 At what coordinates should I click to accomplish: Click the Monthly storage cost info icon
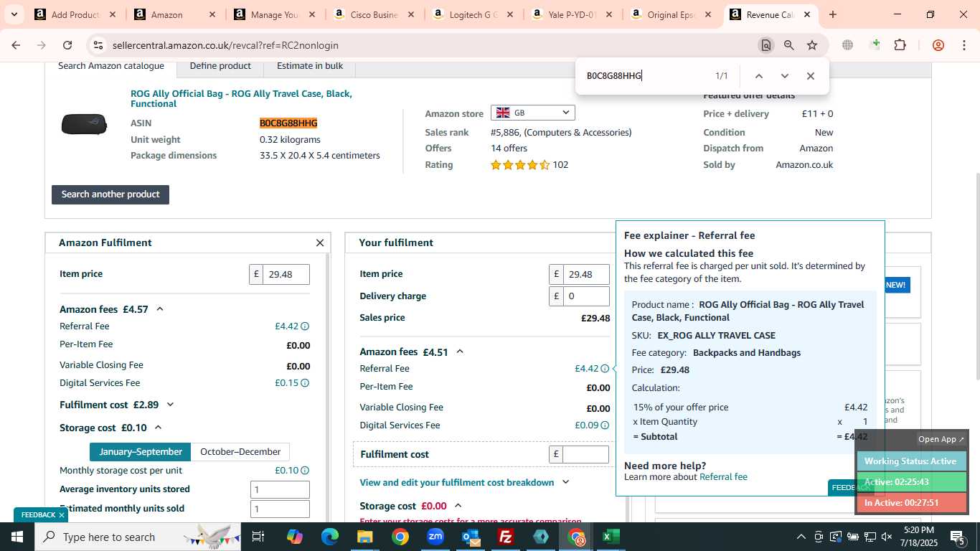tap(305, 471)
